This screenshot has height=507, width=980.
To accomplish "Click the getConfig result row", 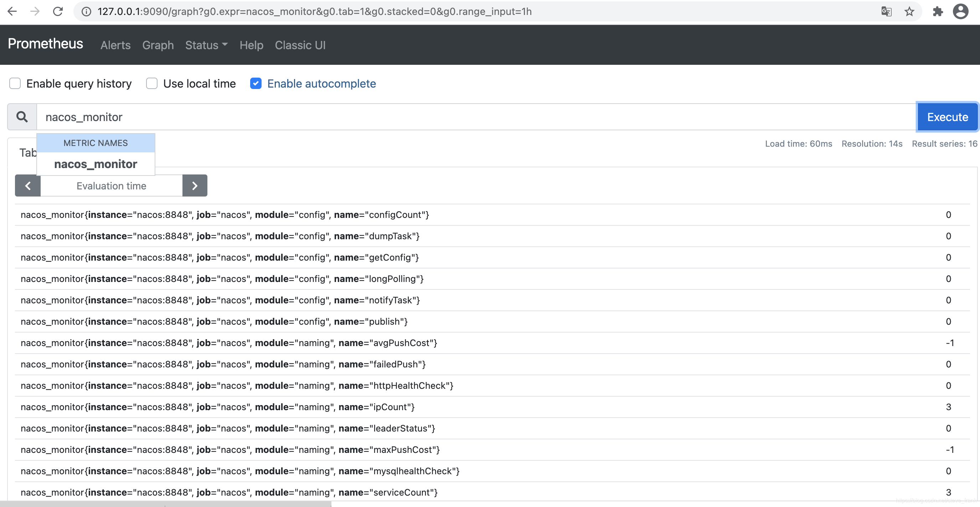I will click(492, 257).
